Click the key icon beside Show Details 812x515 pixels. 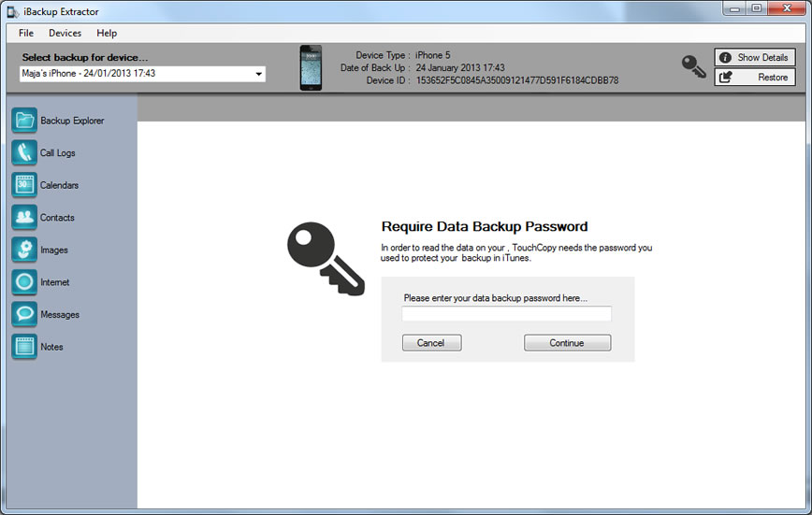tap(693, 66)
